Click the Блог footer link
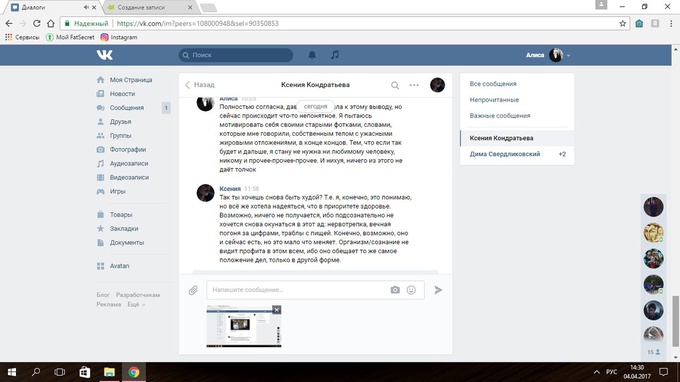This screenshot has width=680, height=382. coord(103,295)
